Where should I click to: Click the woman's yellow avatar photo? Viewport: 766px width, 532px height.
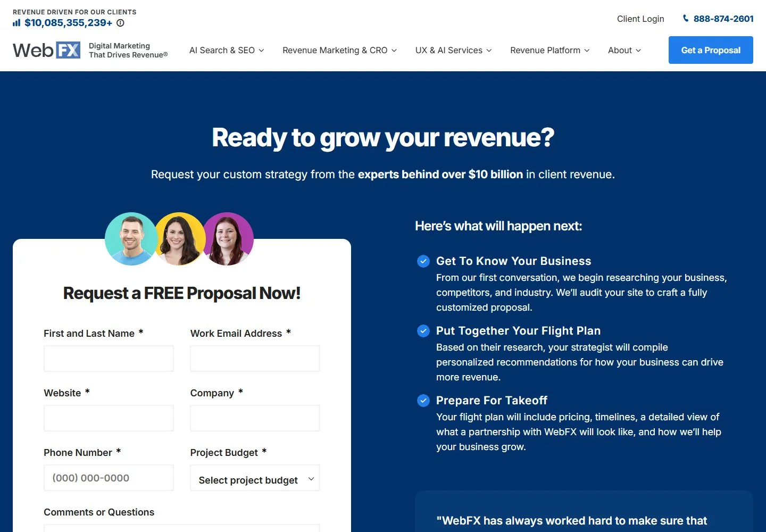tap(180, 239)
